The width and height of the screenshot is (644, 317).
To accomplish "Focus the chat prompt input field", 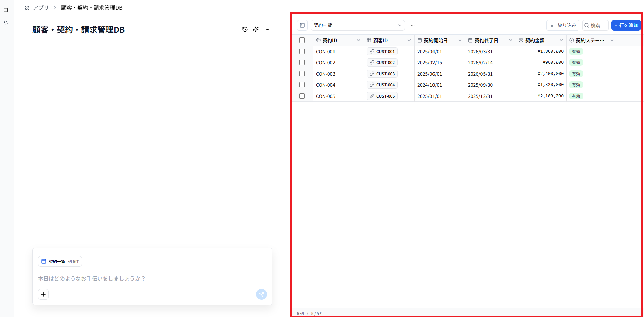I will click(152, 279).
